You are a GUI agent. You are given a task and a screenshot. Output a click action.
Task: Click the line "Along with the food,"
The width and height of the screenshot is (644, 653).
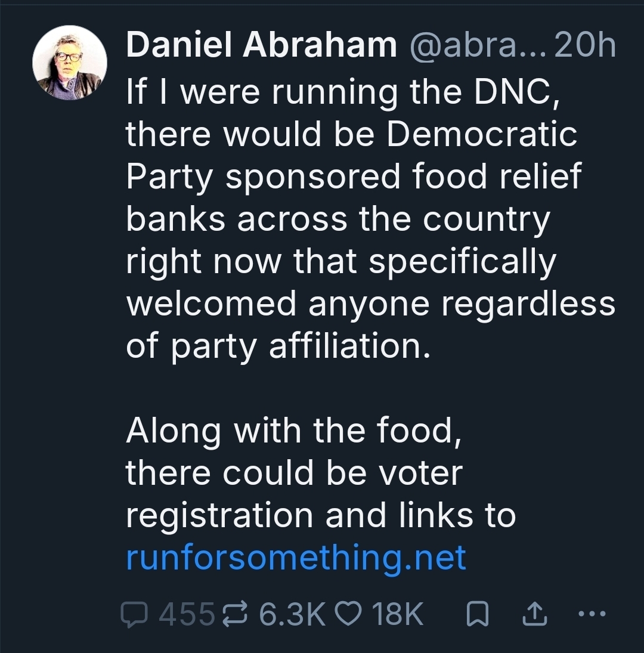(294, 431)
